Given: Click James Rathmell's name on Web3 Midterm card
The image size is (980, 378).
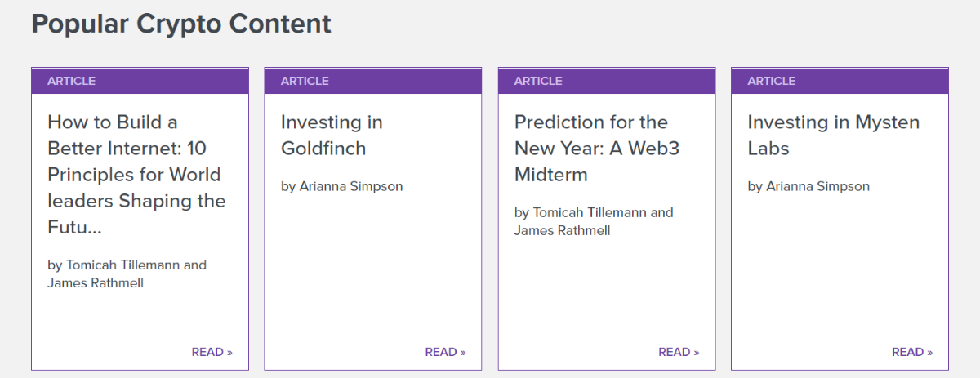Looking at the screenshot, I should coord(563,230).
